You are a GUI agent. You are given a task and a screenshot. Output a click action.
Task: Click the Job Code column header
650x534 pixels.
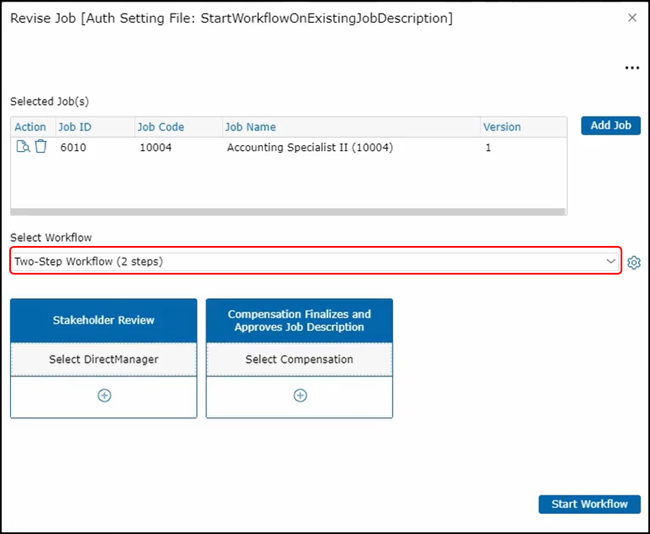click(161, 127)
